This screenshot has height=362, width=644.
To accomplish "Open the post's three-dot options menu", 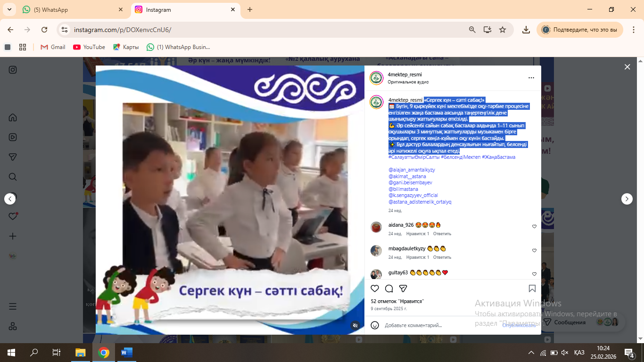I will tap(531, 78).
